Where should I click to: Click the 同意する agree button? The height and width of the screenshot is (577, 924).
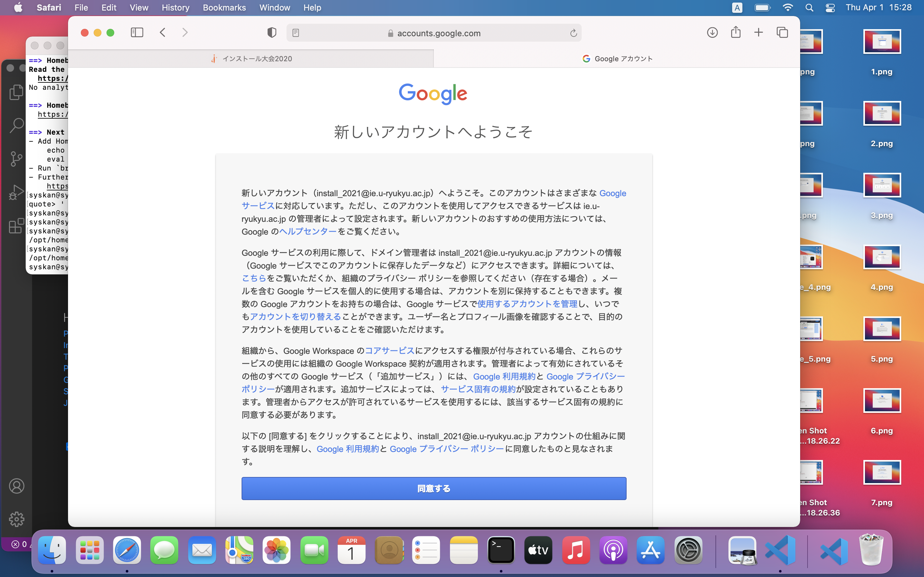pos(434,489)
